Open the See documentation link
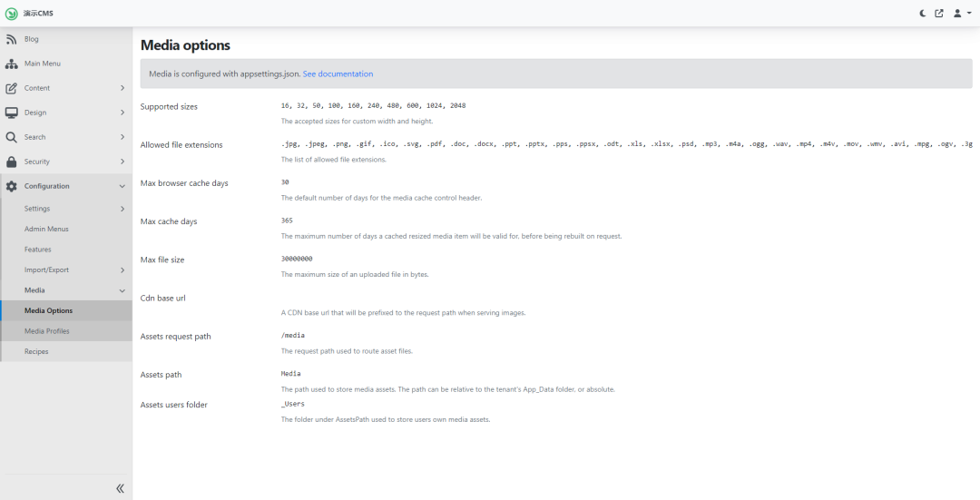This screenshot has height=500, width=980. pyautogui.click(x=338, y=74)
